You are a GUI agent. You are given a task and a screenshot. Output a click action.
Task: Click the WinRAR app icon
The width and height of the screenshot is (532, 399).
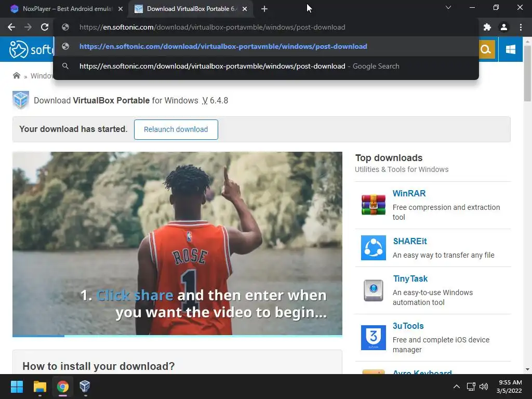(373, 205)
